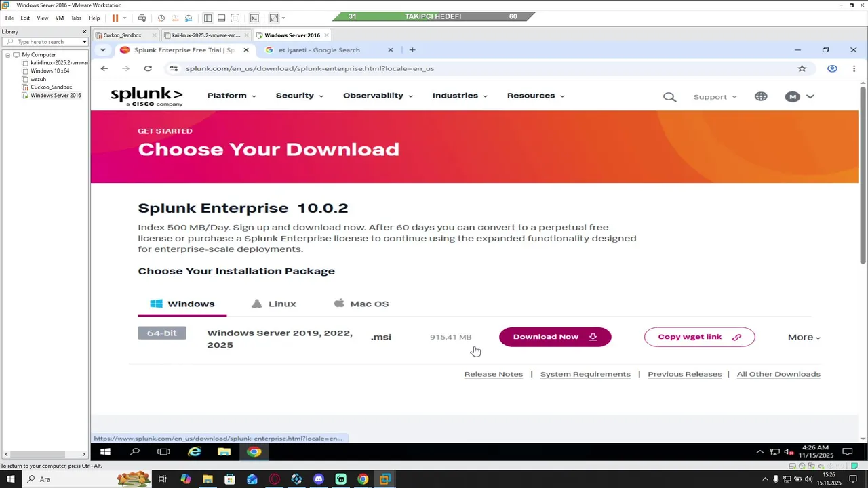Open a new Chrome tab

pos(412,50)
